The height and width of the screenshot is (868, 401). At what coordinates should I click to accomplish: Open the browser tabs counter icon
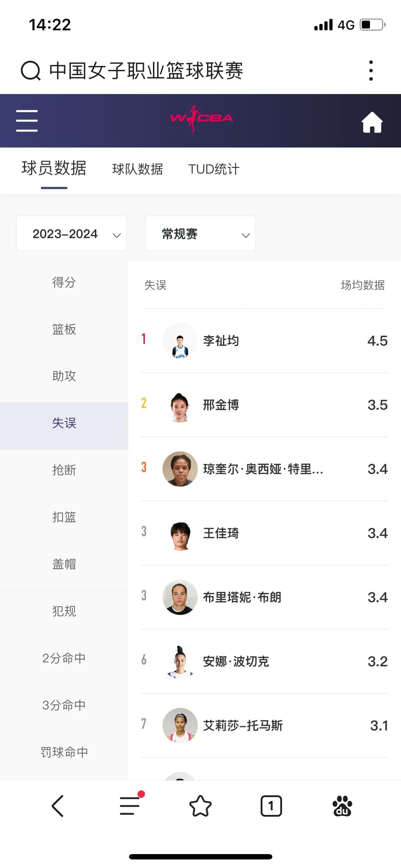click(x=271, y=806)
